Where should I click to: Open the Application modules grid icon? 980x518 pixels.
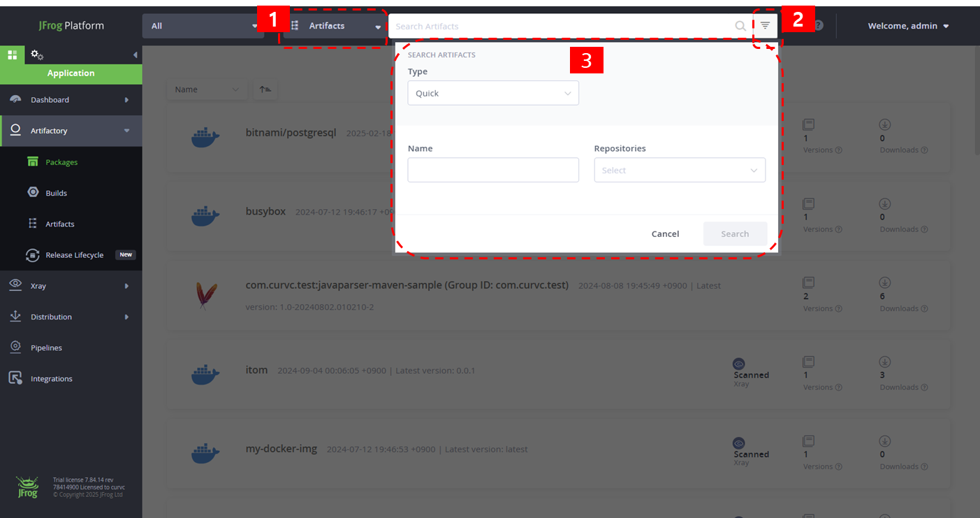12,55
